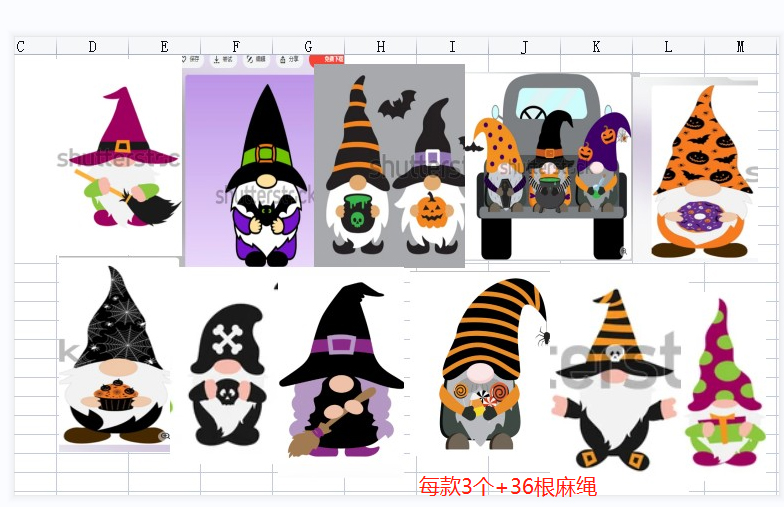Screen dimensions: 784x507
Task: Click the spiderweb hat gnome holding a cupcake
Action: [x=114, y=355]
